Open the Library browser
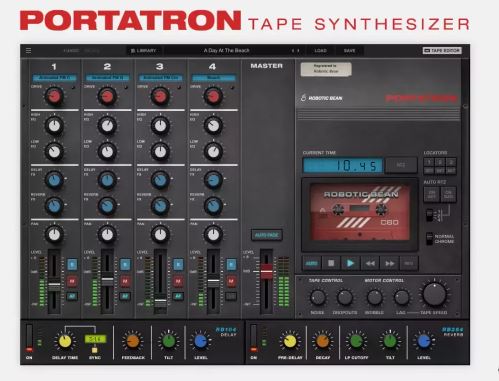This screenshot has height=381, width=499. coord(144,51)
